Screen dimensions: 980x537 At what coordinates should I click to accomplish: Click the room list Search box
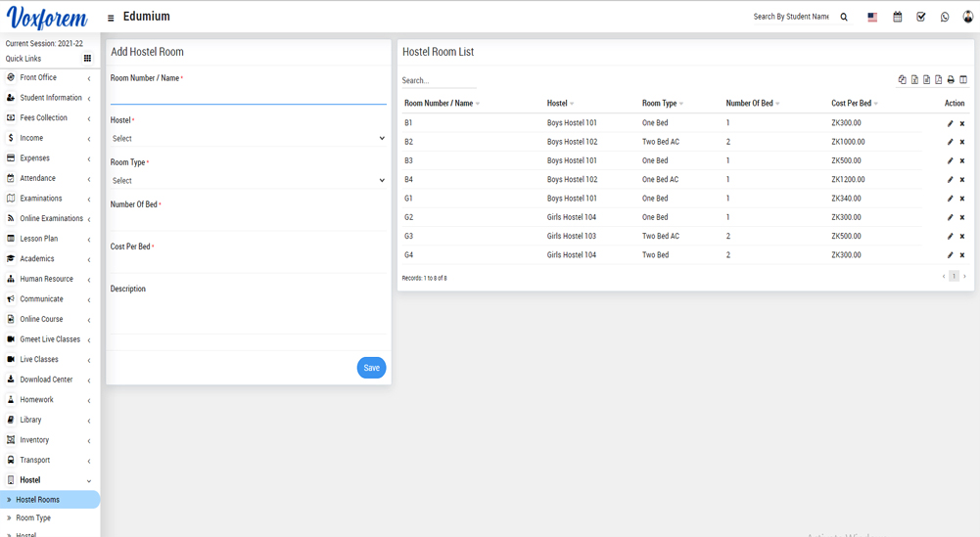point(439,81)
